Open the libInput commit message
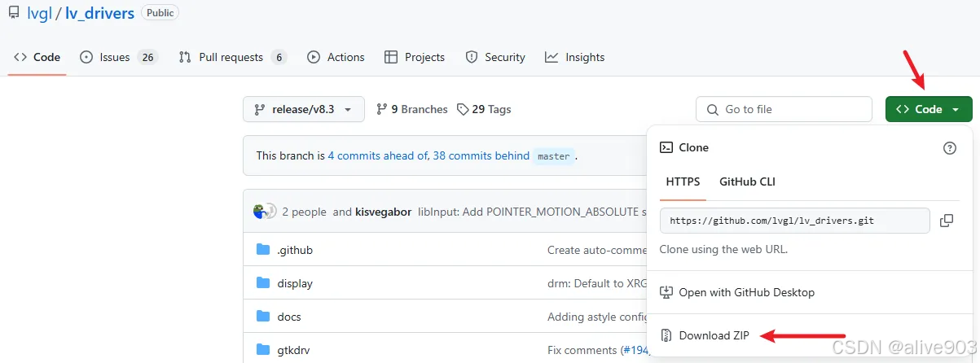The height and width of the screenshot is (363, 980). (532, 212)
